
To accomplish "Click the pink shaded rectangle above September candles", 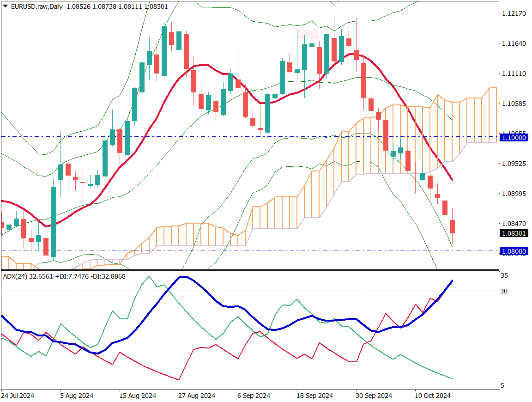I will coord(308,33).
